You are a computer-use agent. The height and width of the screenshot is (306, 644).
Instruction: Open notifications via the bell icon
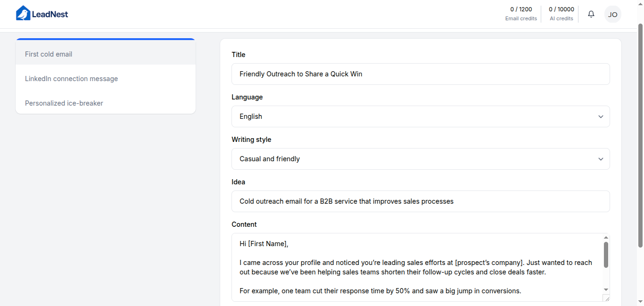pos(591,14)
